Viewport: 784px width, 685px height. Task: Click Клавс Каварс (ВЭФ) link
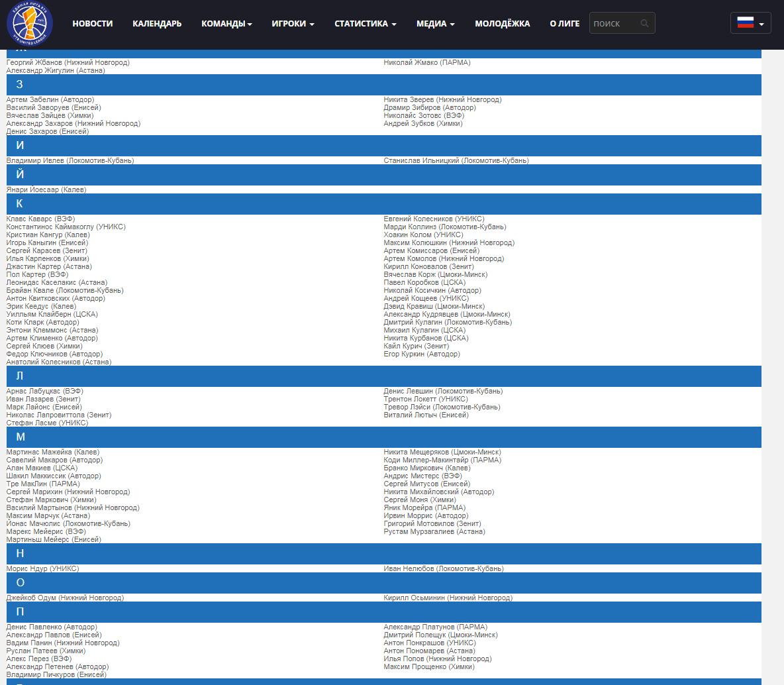coord(40,219)
